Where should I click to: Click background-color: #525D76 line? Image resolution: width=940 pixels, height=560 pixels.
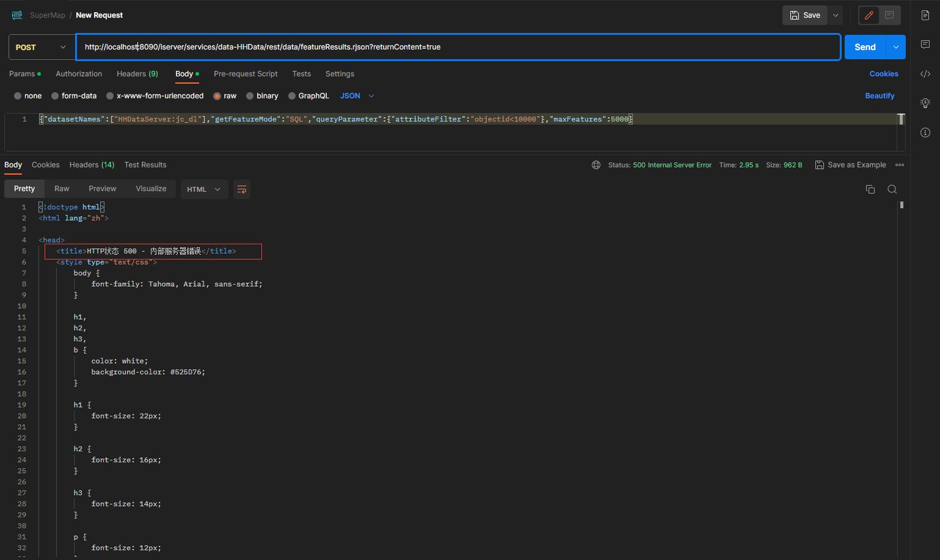coord(148,372)
